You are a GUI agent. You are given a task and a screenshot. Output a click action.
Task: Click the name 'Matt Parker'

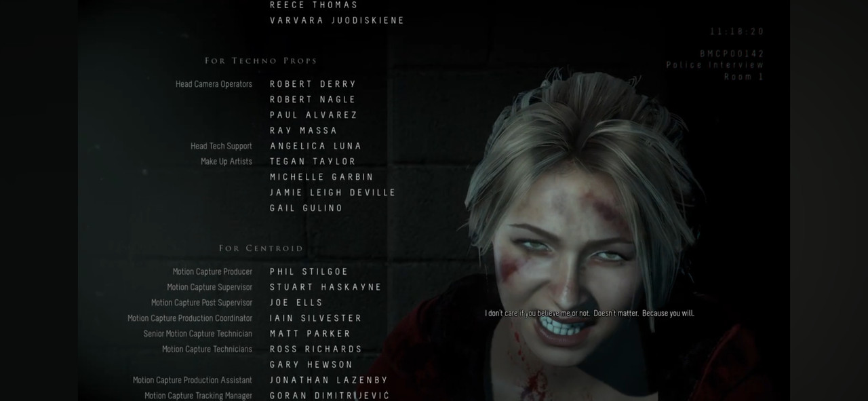[x=310, y=334]
